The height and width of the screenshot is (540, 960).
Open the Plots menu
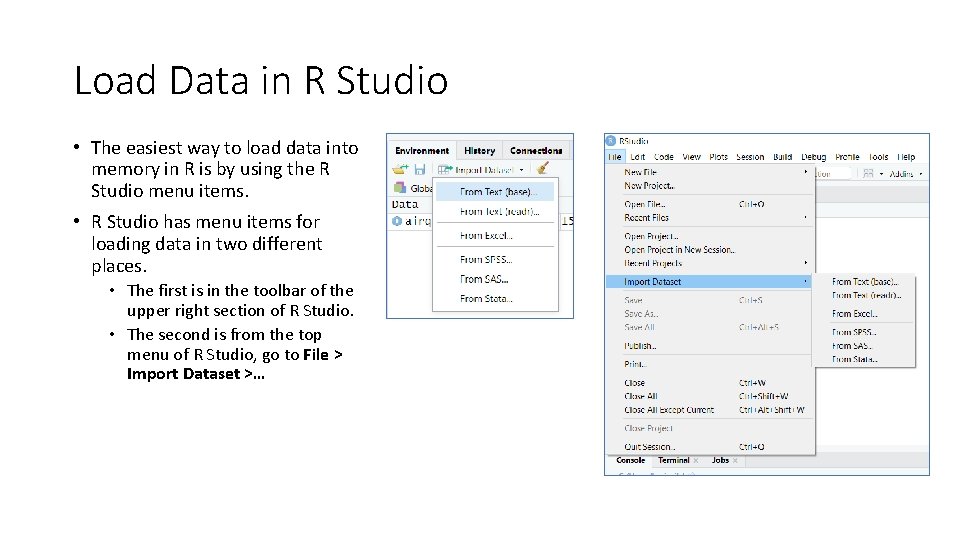coord(718,157)
